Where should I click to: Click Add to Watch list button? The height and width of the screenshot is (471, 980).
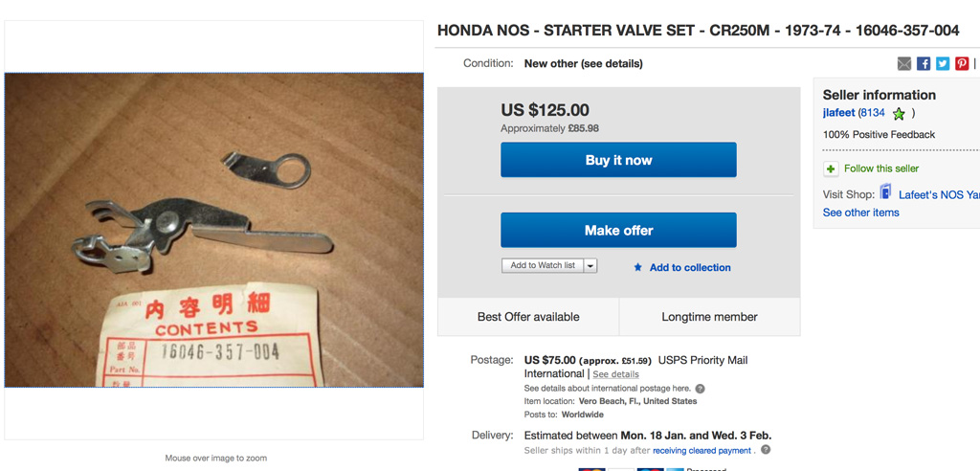point(543,265)
